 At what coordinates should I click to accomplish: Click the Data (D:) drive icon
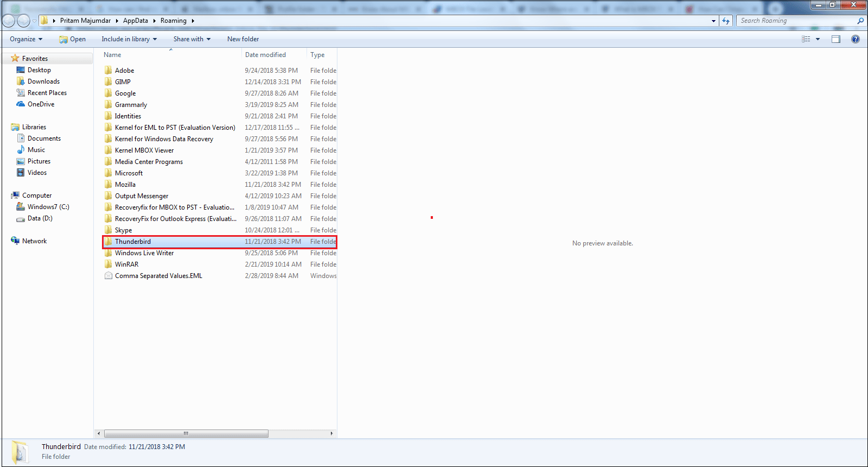[x=21, y=218]
